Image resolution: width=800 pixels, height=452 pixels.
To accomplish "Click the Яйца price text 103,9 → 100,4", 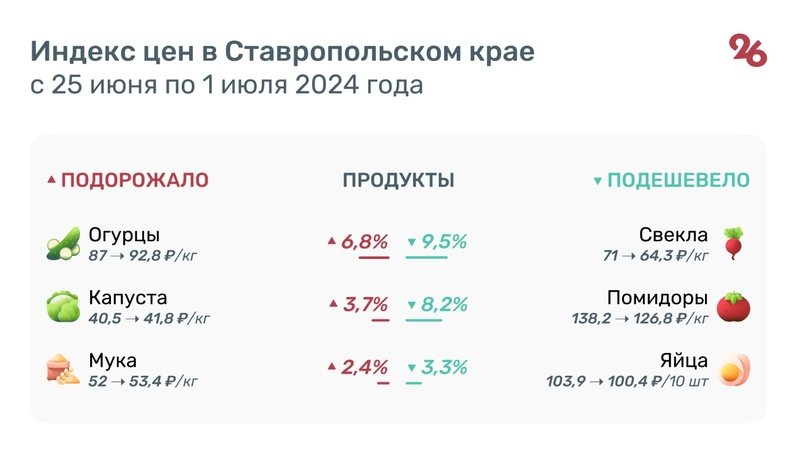I will coord(628,381).
